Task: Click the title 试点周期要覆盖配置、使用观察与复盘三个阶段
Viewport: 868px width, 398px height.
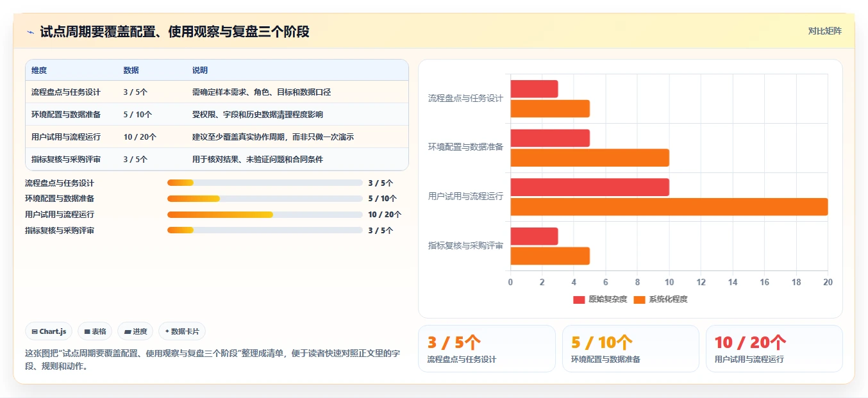Action: point(174,31)
